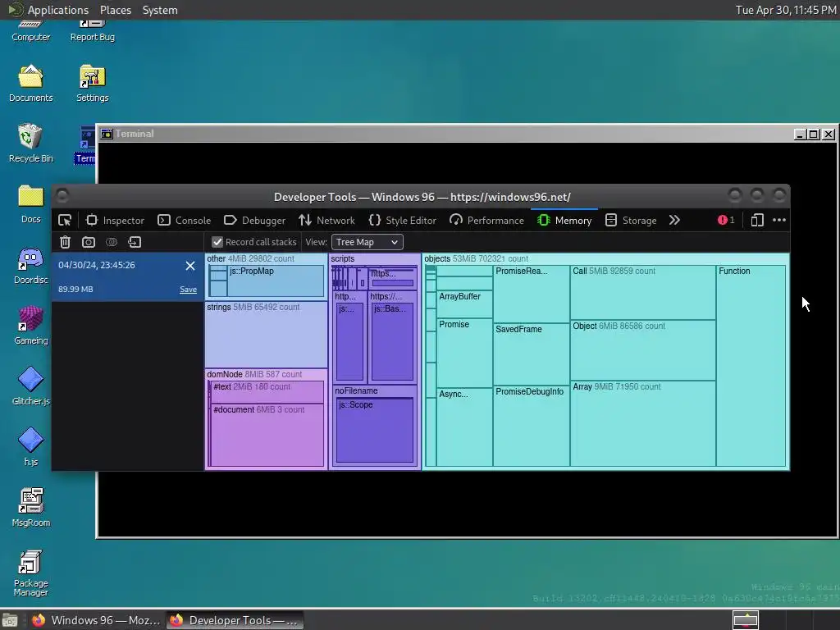Click the strings 5MiB tree map block
The width and height of the screenshot is (840, 630).
[x=267, y=335]
